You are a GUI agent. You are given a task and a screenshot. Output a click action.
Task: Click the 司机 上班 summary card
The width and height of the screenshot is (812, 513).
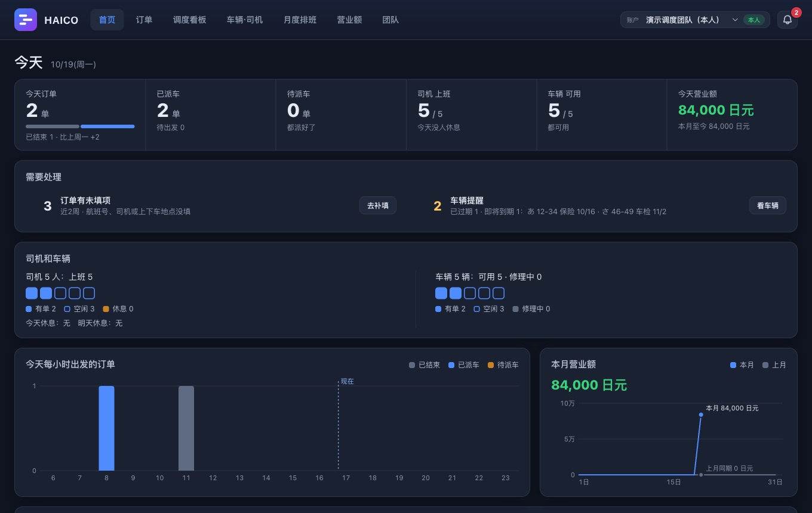(471, 115)
